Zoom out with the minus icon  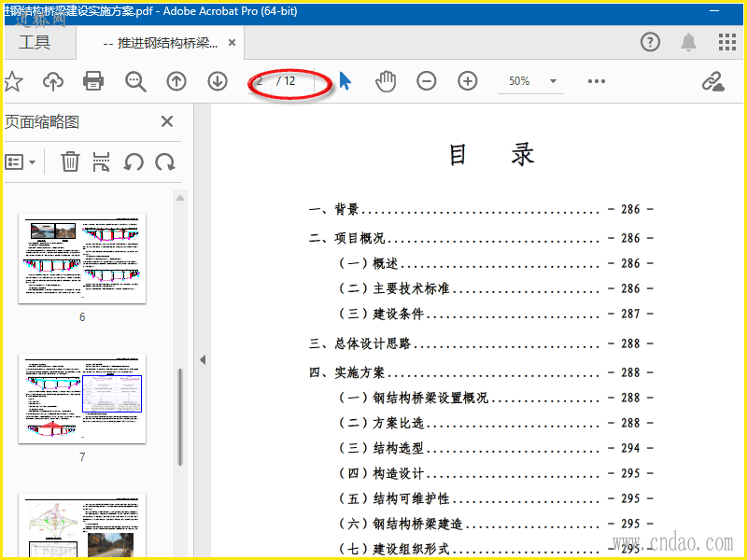(427, 81)
